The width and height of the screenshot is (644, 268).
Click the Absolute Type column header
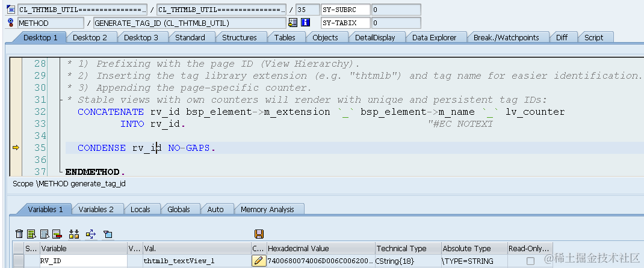474,248
